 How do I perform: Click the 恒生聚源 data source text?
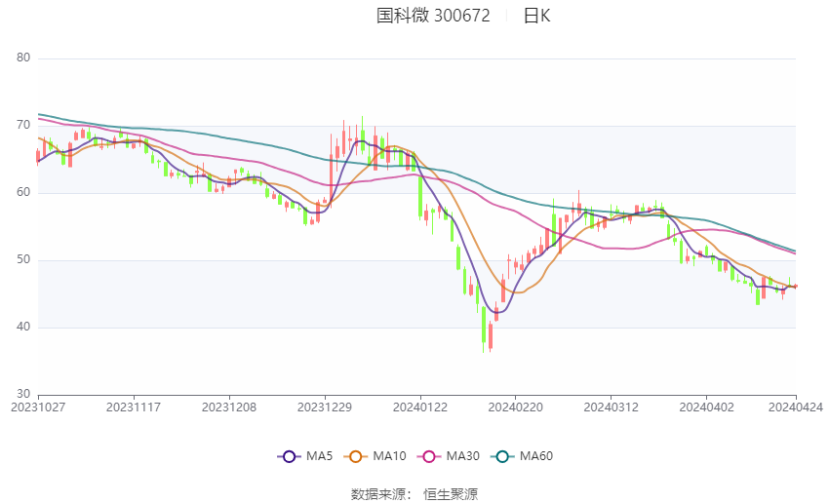pos(451,494)
